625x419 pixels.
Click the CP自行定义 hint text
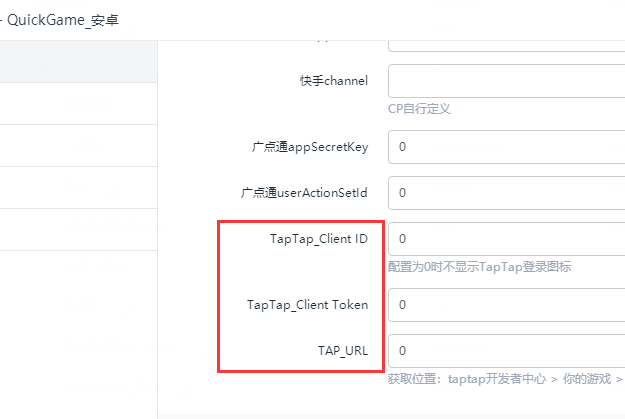coord(419,109)
